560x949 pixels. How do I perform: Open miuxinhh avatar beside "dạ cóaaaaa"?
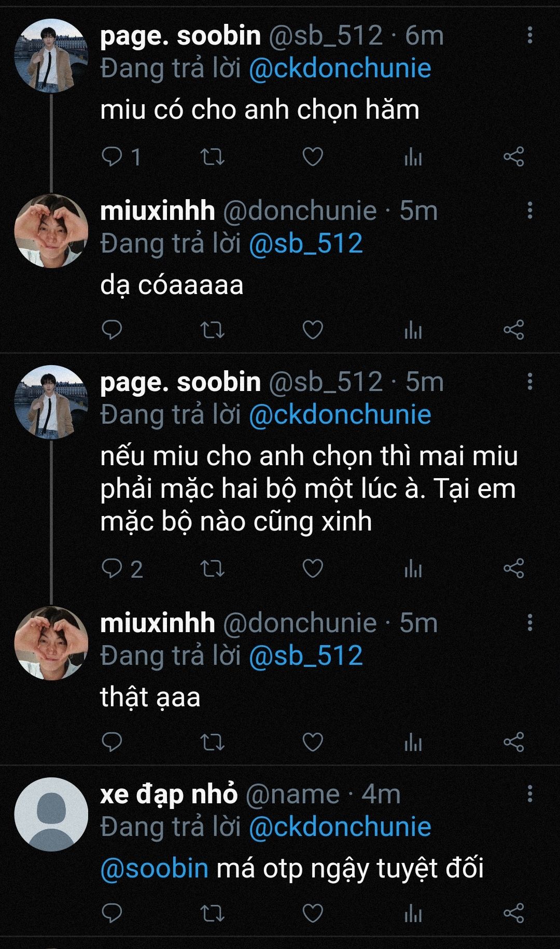51,231
